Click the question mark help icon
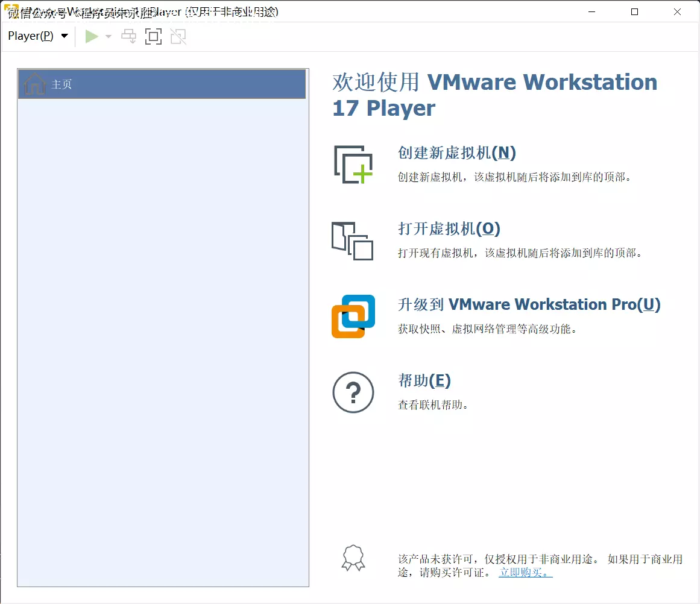 353,392
